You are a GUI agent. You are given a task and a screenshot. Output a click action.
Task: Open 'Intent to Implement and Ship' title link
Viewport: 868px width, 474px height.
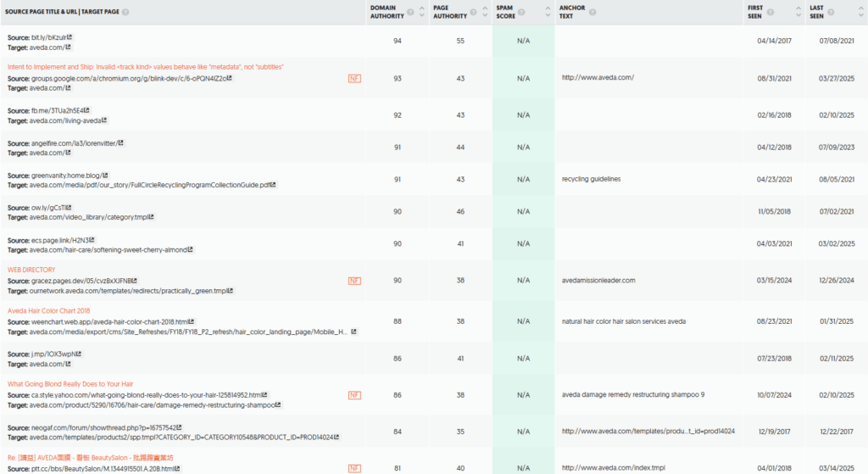(x=145, y=67)
